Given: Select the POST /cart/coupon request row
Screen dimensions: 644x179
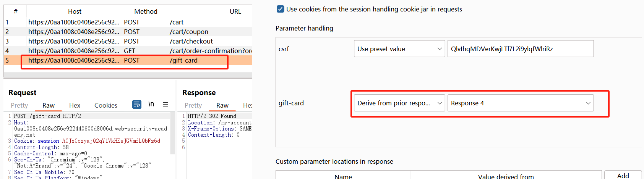Looking at the screenshot, I should (x=128, y=32).
